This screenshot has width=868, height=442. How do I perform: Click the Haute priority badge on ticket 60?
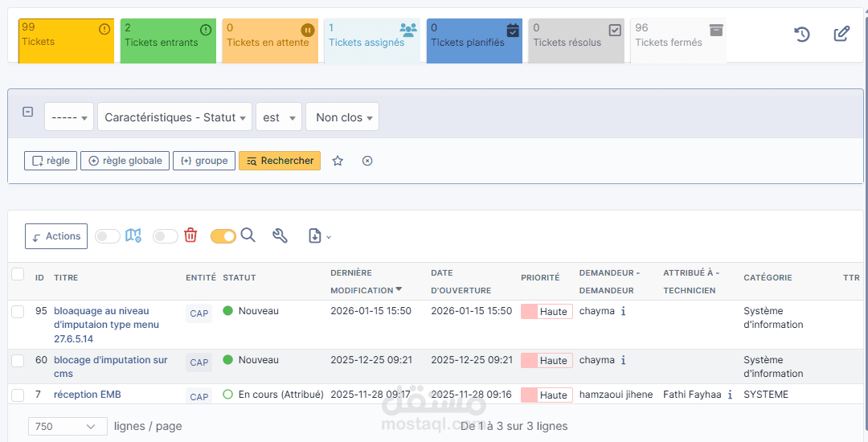pyautogui.click(x=547, y=361)
